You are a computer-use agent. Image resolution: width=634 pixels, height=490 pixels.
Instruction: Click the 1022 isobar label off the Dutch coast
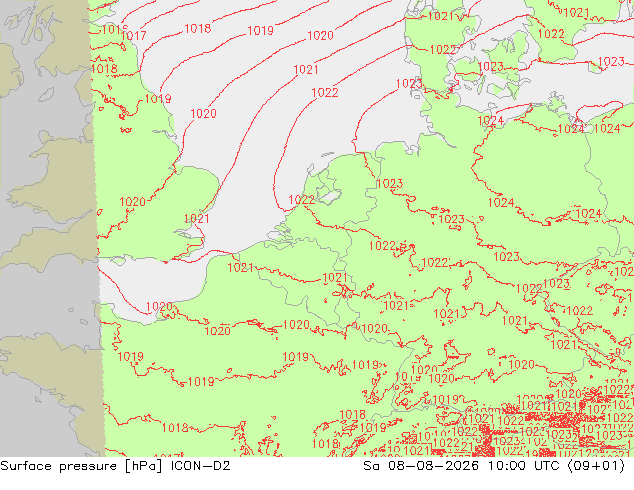tap(301, 200)
